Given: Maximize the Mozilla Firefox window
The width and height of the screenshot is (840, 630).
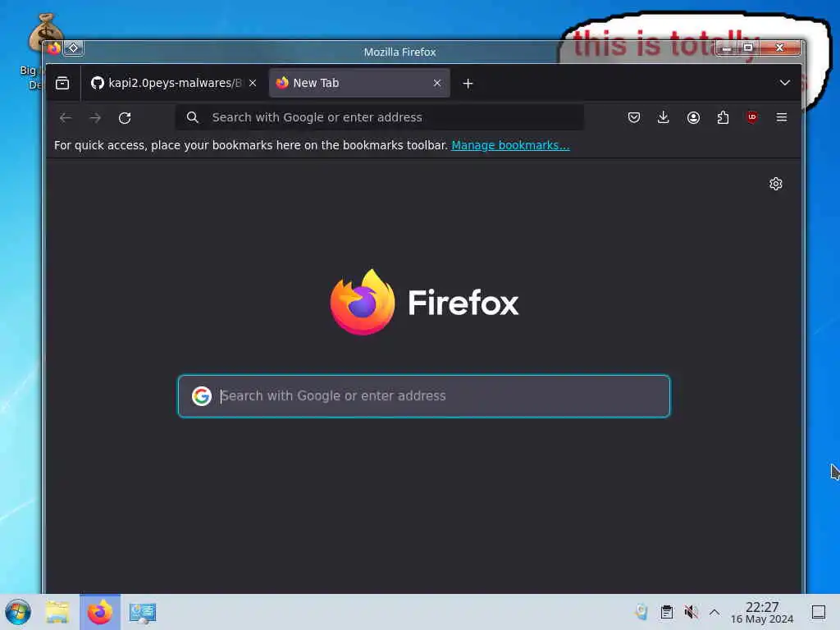Looking at the screenshot, I should (748, 48).
